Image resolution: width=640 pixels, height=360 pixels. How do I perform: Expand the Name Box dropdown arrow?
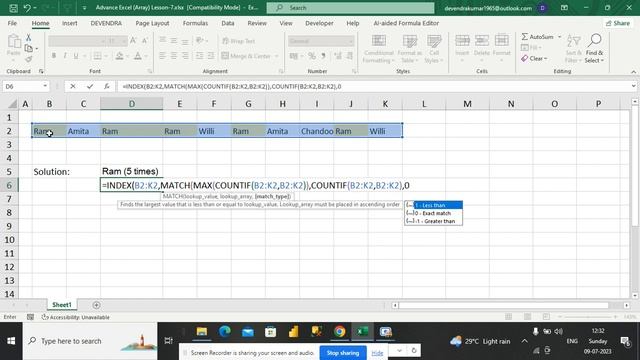(45, 86)
